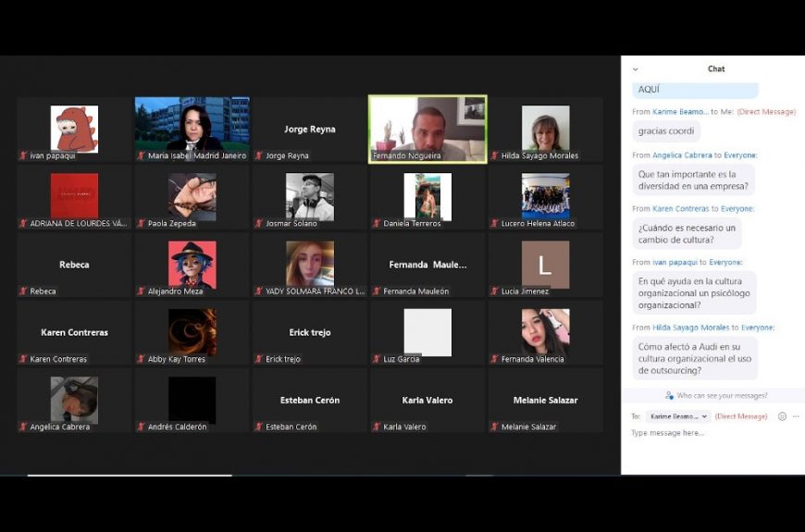Viewport: 805px width, 532px height.
Task: Collapse the Chat panel with the chevron
Action: (635, 69)
